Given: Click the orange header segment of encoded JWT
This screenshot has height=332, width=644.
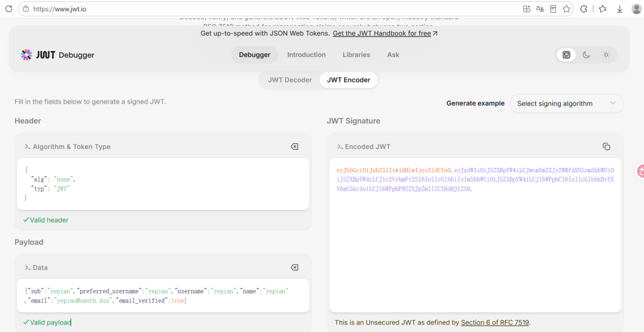Looking at the screenshot, I should pyautogui.click(x=394, y=170).
